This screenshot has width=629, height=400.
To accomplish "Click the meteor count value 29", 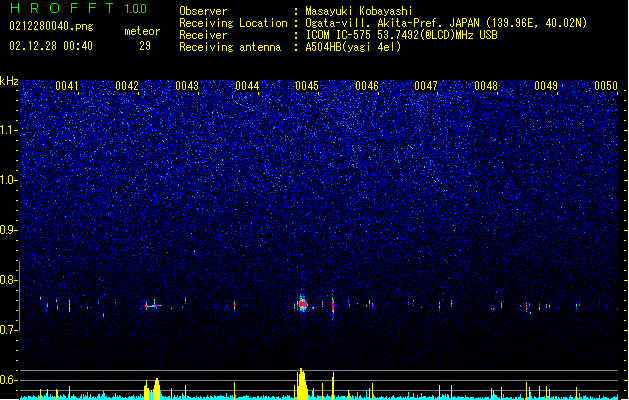I will point(145,46).
